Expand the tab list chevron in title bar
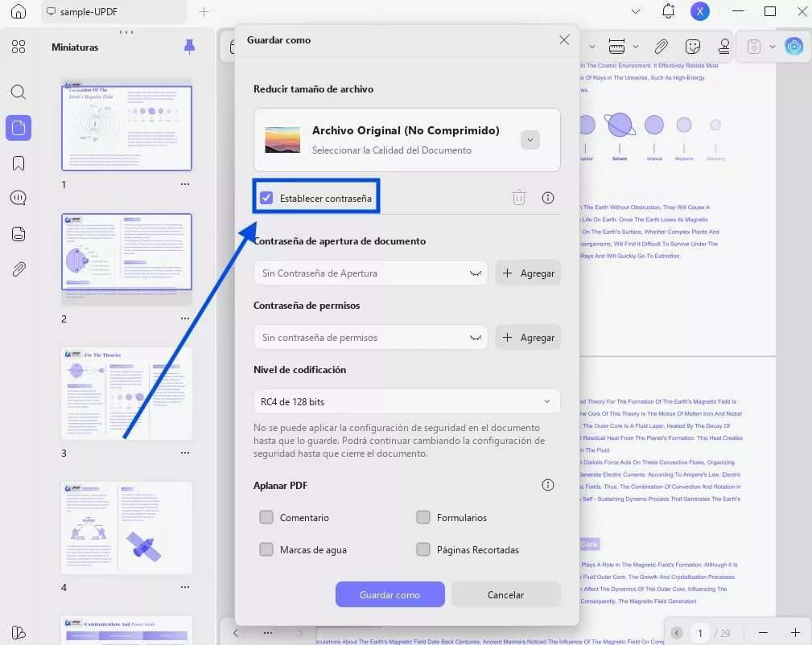 pos(636,11)
